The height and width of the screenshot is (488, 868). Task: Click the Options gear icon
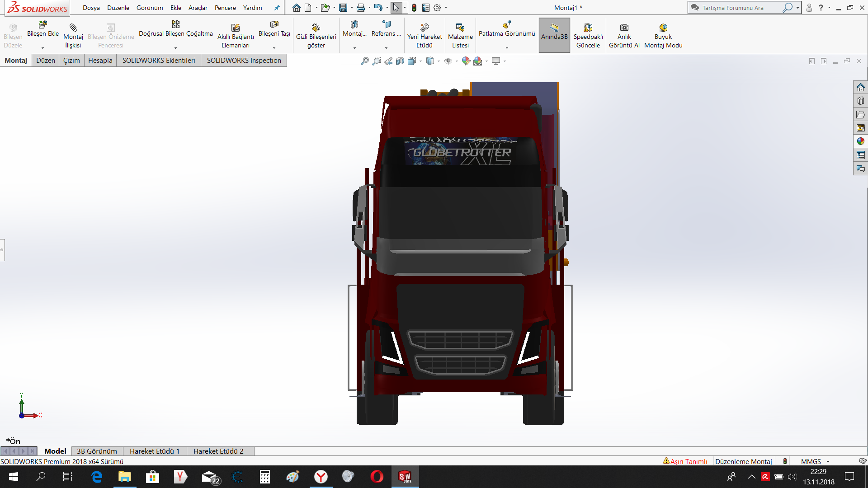[437, 8]
